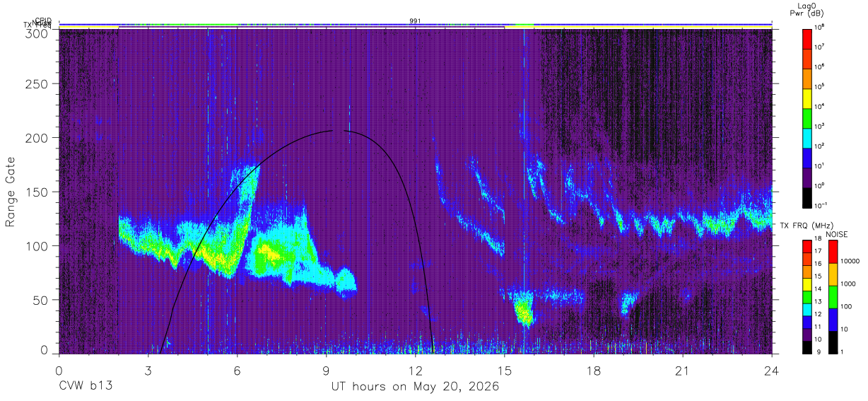Image resolution: width=868 pixels, height=401 pixels.
Task: Click the green segment of NOISE colorbar
Action: [833, 296]
